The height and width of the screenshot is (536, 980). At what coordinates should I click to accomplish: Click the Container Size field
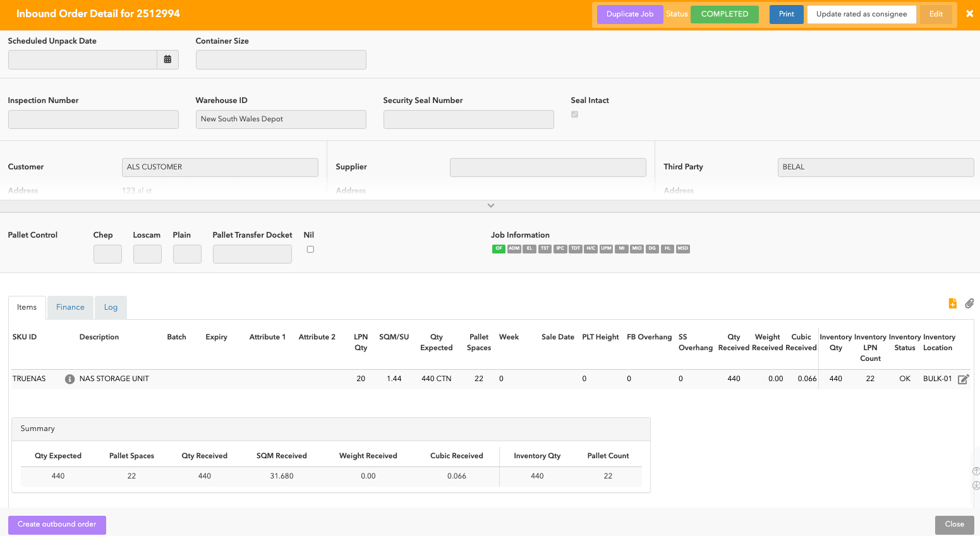click(281, 59)
